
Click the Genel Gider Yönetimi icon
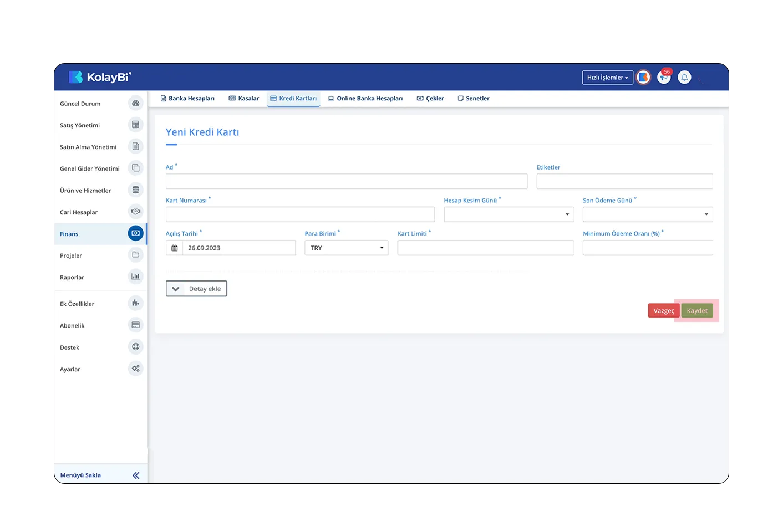pyautogui.click(x=135, y=168)
